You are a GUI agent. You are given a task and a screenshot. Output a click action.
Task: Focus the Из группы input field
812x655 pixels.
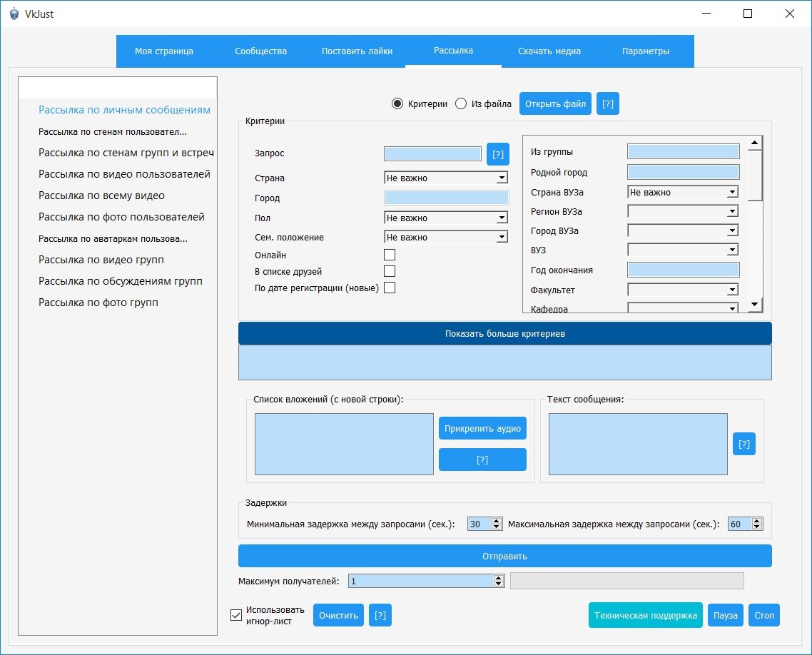[683, 151]
